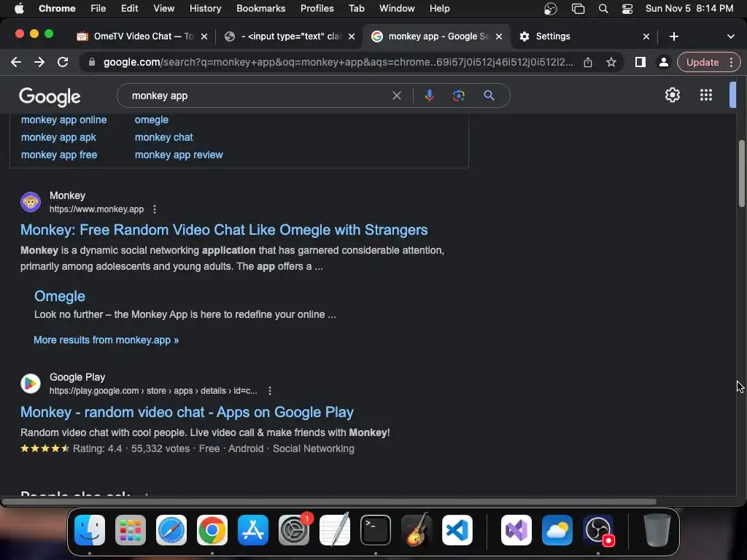Open the new tab plus button
This screenshot has height=560, width=747.
673,36
